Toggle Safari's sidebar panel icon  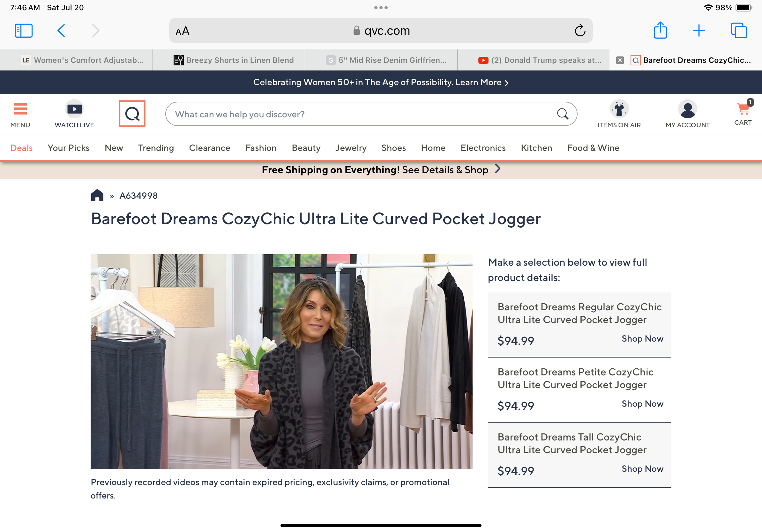coord(24,31)
